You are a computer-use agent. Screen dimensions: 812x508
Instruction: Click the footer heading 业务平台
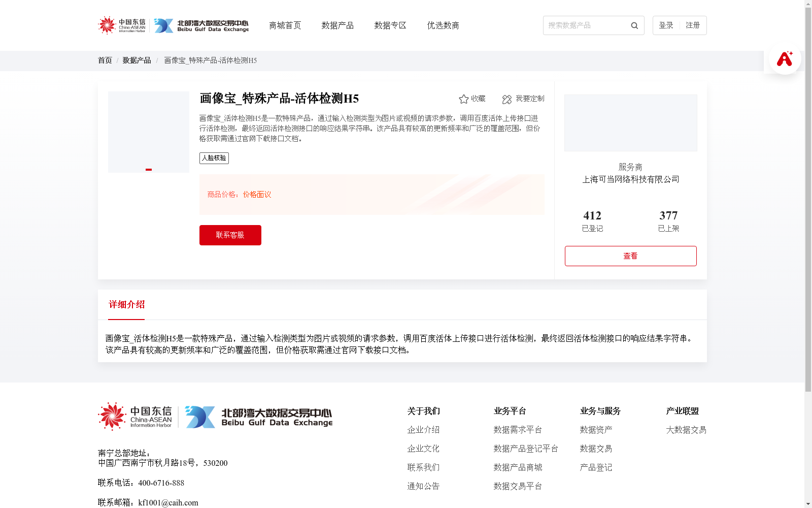510,411
